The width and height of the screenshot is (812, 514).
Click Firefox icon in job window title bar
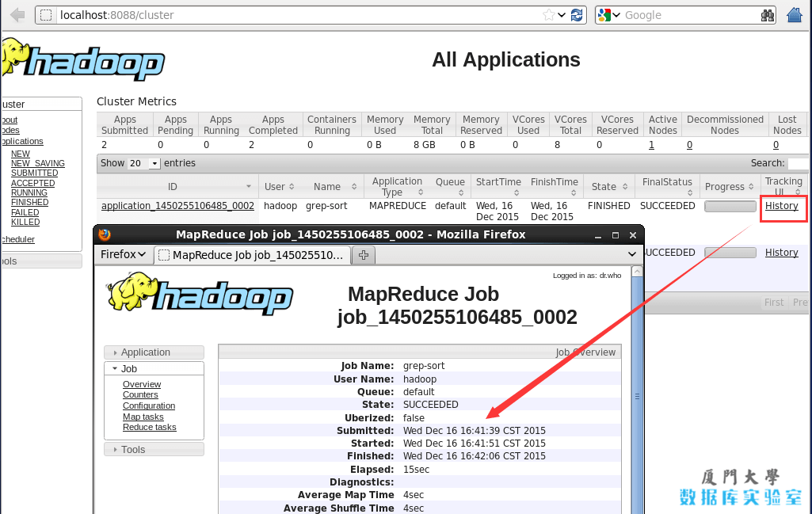pyautogui.click(x=105, y=234)
